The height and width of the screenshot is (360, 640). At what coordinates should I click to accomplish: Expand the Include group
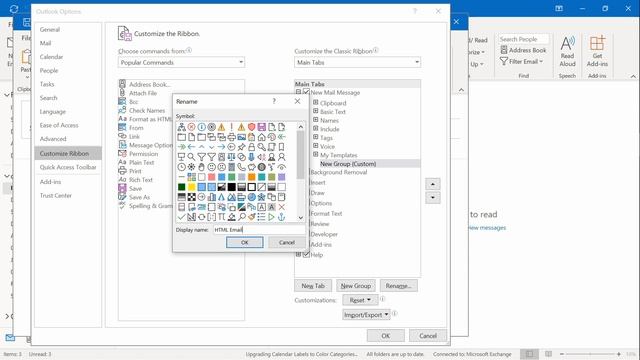[316, 129]
